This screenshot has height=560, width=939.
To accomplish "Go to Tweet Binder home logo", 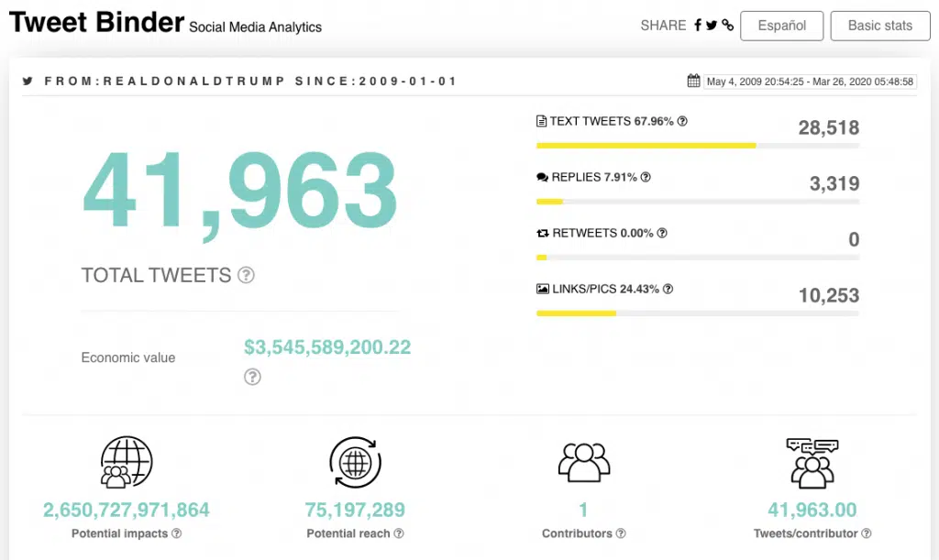I will [96, 22].
